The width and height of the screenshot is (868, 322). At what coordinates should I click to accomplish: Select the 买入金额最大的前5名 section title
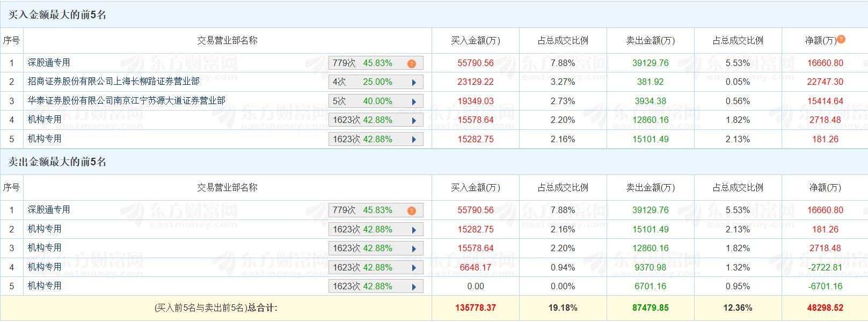pos(57,15)
